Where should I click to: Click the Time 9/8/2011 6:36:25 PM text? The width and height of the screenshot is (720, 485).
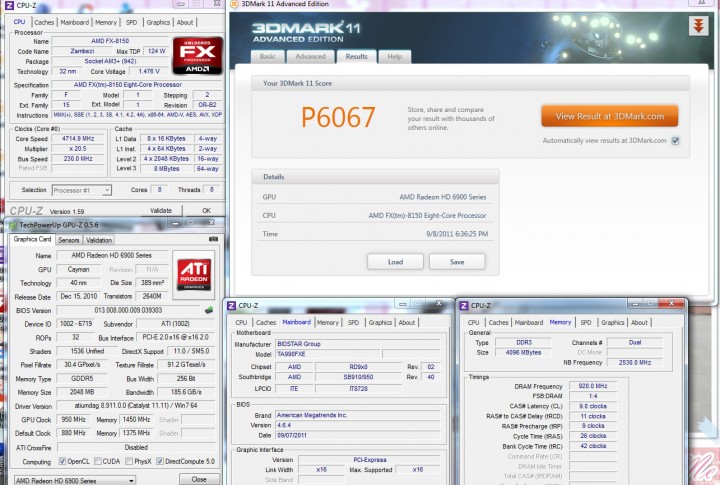(x=457, y=234)
